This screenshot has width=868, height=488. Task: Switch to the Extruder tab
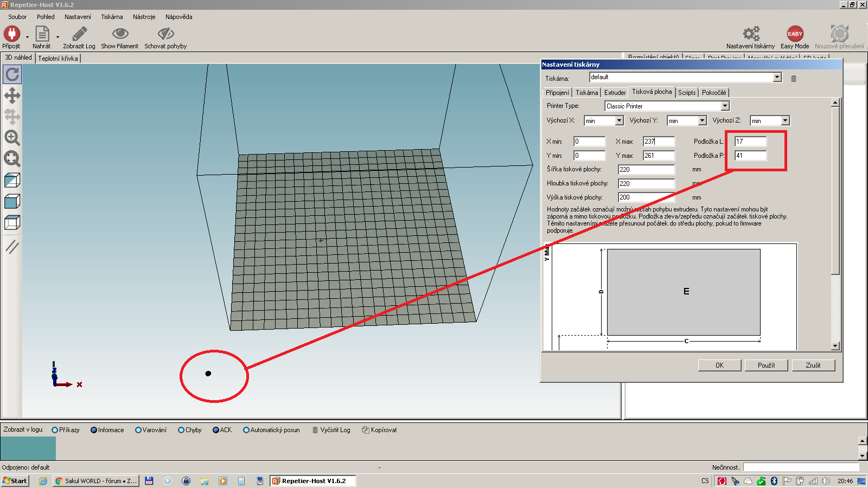coord(615,93)
